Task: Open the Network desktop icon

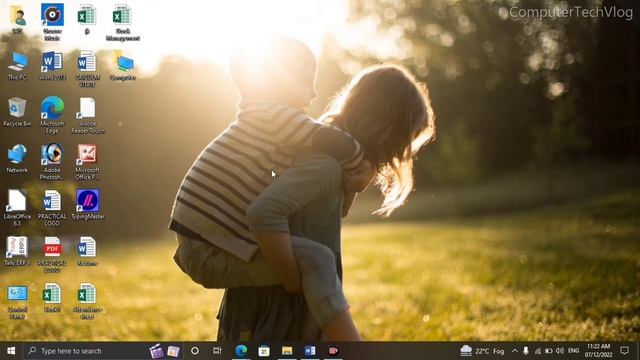Action: coord(17,158)
